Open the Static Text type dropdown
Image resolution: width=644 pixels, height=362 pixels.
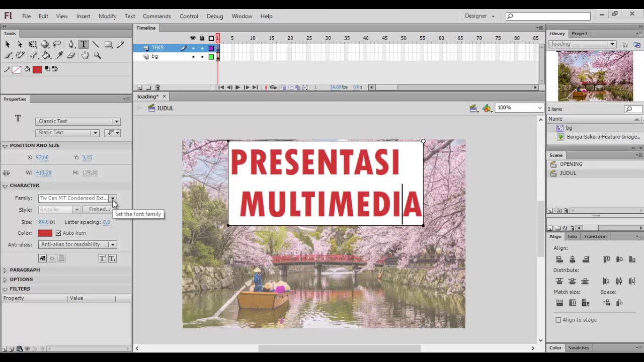click(x=67, y=133)
